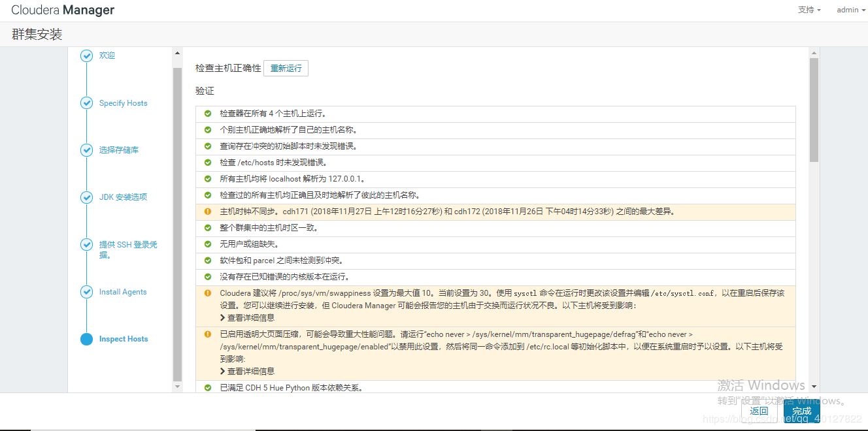
Task: Click the 检查主机正确性 heading
Action: pos(228,69)
